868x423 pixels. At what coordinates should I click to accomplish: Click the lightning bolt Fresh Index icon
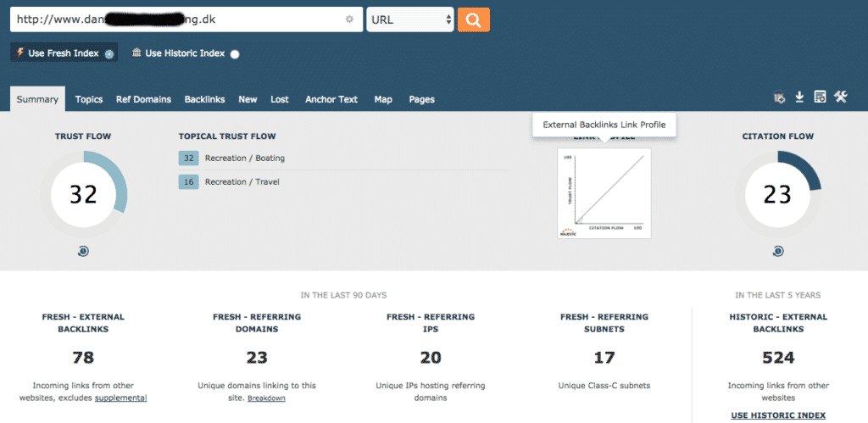coord(20,53)
